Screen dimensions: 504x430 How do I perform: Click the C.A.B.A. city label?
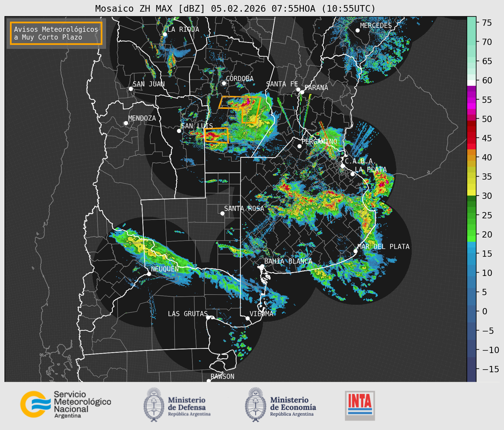[360, 161]
